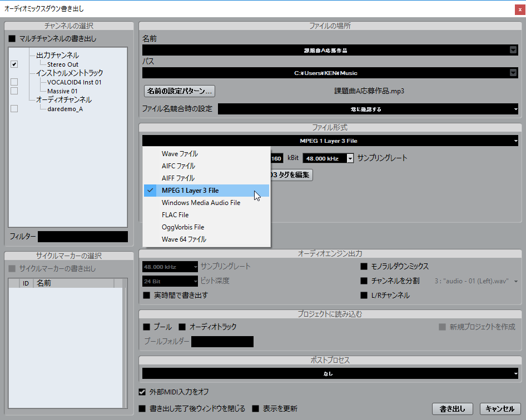Screen dimensions: 526x420
Task: Open the パス field dropdown arrow
Action: 513,73
